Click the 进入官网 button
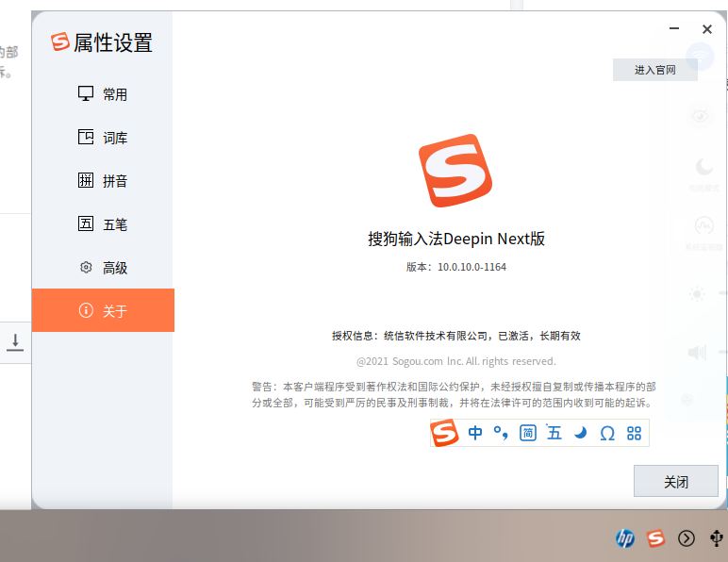The width and height of the screenshot is (728, 562). pyautogui.click(x=654, y=70)
